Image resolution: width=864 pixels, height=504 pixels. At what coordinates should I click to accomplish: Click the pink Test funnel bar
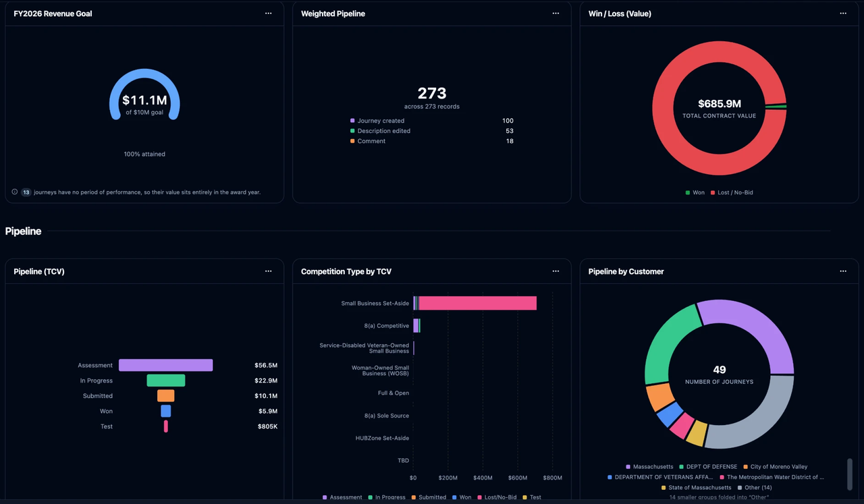pos(165,426)
